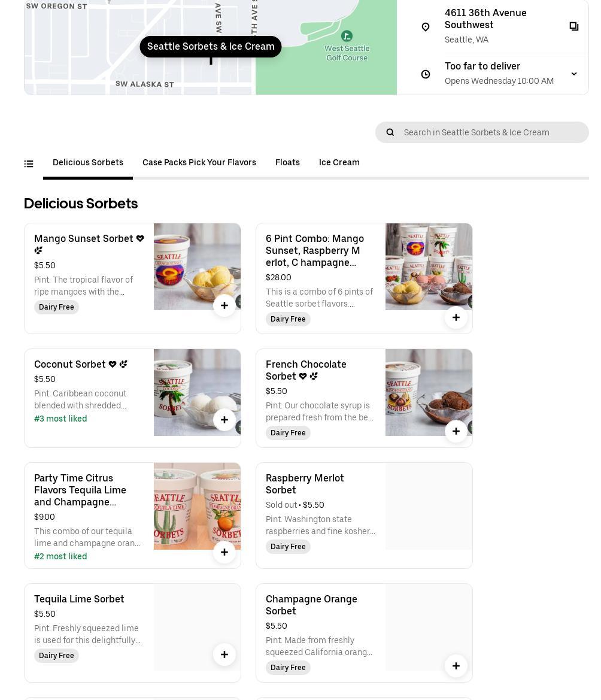601x700 pixels.
Task: Open the Floats tab
Action: tap(287, 162)
